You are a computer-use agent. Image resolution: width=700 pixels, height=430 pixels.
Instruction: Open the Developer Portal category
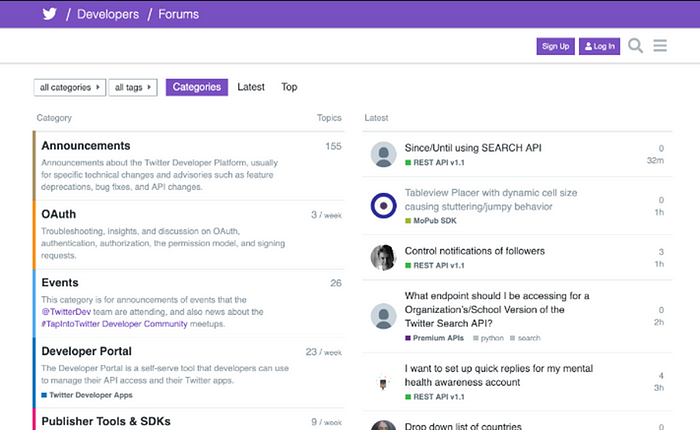tap(87, 351)
